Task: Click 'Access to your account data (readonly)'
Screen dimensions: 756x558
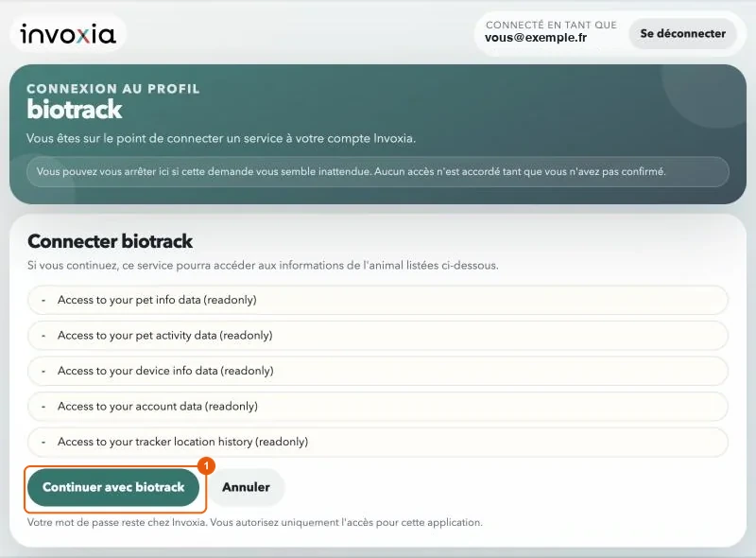Action: tap(377, 407)
